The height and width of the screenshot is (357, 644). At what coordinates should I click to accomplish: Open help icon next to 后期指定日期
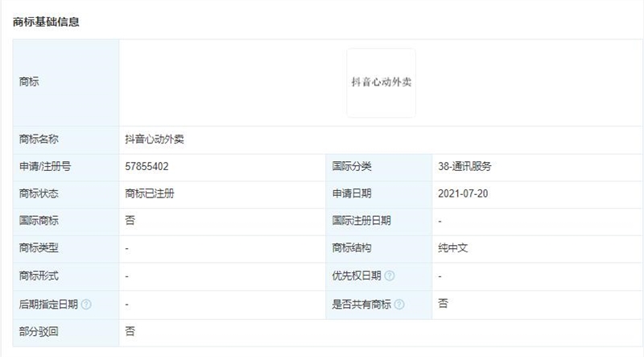coord(86,305)
